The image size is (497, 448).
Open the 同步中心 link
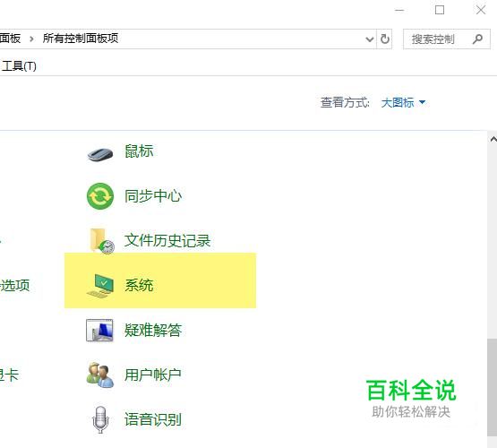click(153, 195)
